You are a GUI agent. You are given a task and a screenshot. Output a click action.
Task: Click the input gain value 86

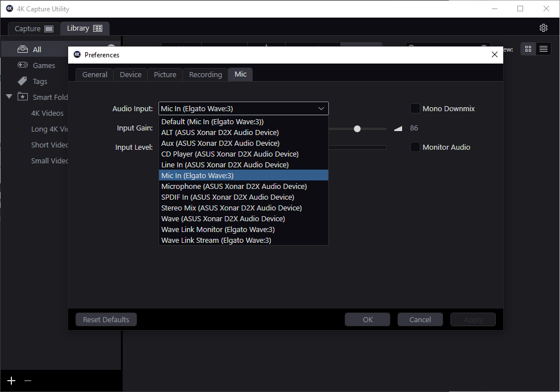pyautogui.click(x=414, y=128)
